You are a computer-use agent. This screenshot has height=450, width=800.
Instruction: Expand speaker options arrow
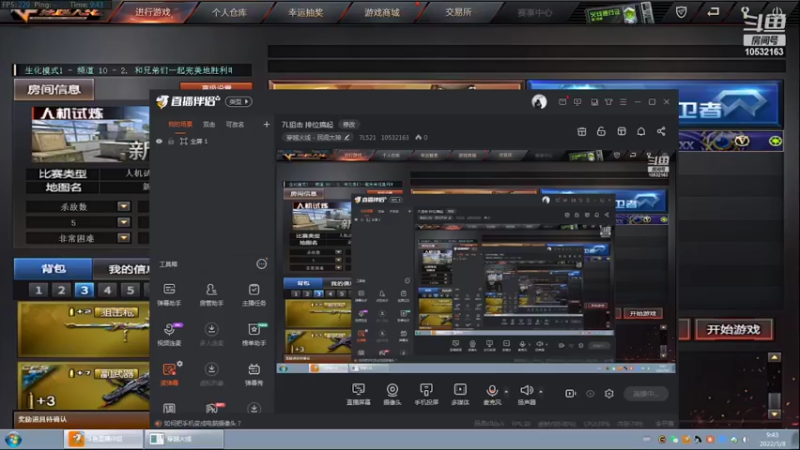click(541, 392)
